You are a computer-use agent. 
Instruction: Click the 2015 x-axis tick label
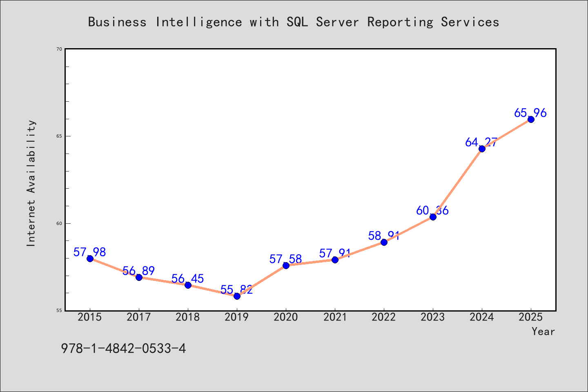pos(90,317)
